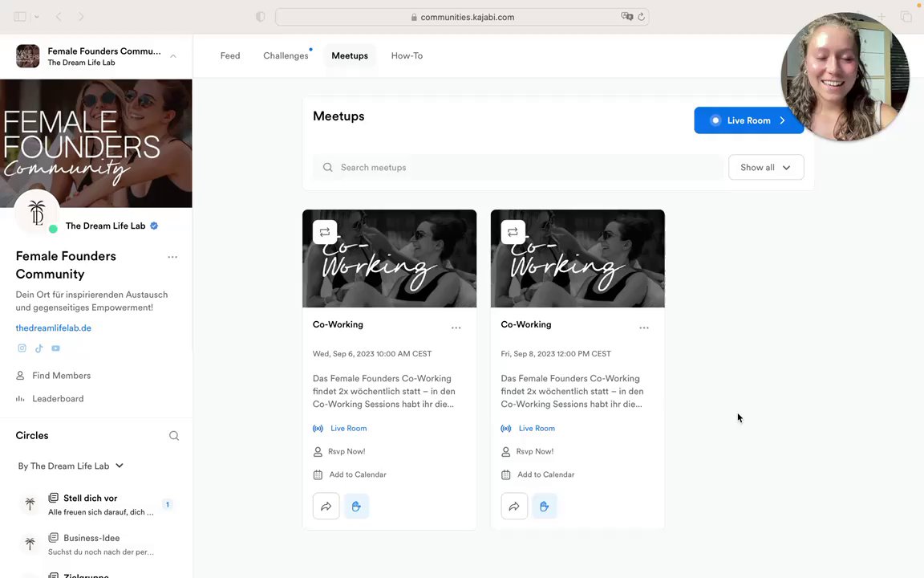Image resolution: width=924 pixels, height=578 pixels.
Task: Expand the Show all filter dropdown
Action: pos(765,168)
